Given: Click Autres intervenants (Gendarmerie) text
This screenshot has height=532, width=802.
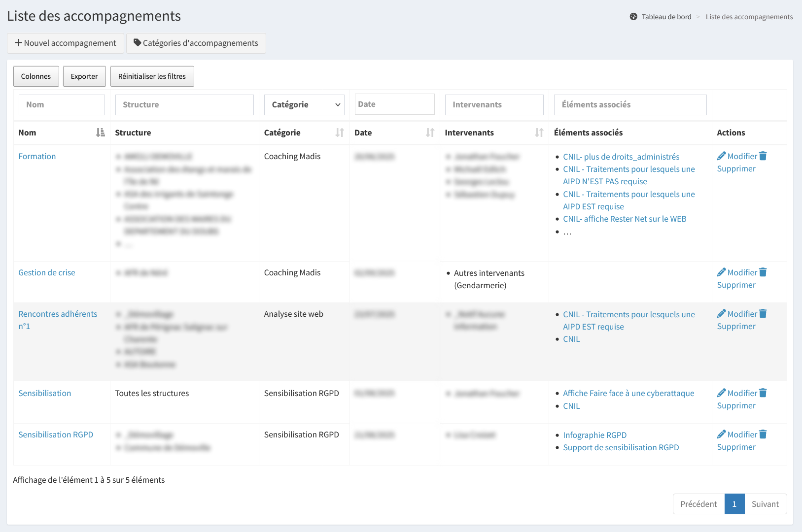Looking at the screenshot, I should point(489,279).
